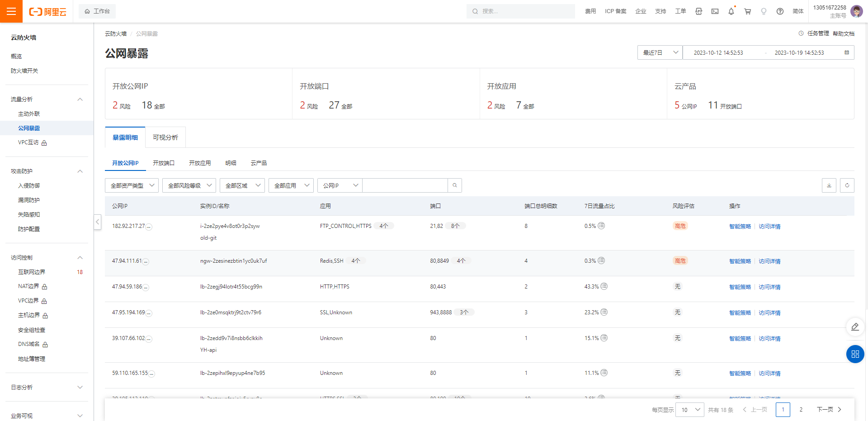Screen dimensions: 868x421
Task: Open the 全部风险等级 dropdown
Action: (189, 185)
